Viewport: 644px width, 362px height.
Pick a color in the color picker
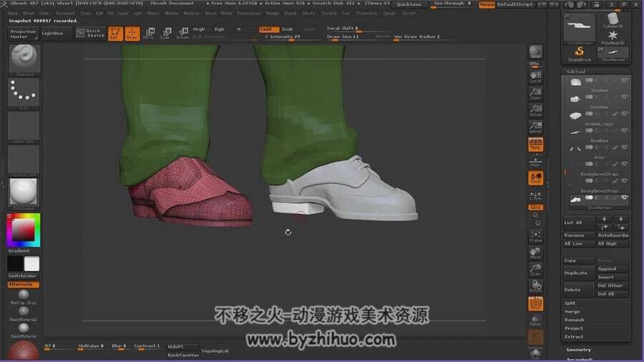tap(24, 230)
